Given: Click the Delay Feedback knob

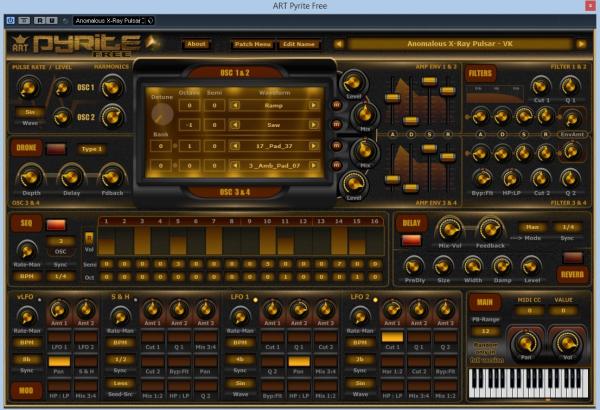Looking at the screenshot, I should point(489,229).
